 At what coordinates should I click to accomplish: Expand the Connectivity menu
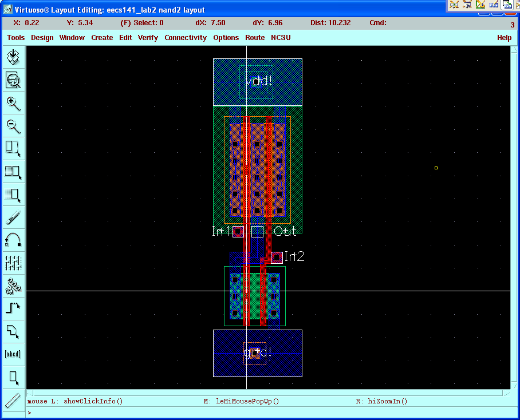coord(186,38)
